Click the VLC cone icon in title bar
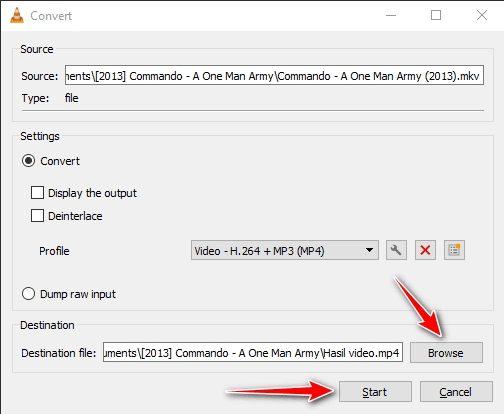Screen dimensions: 504x414 [x=17, y=15]
